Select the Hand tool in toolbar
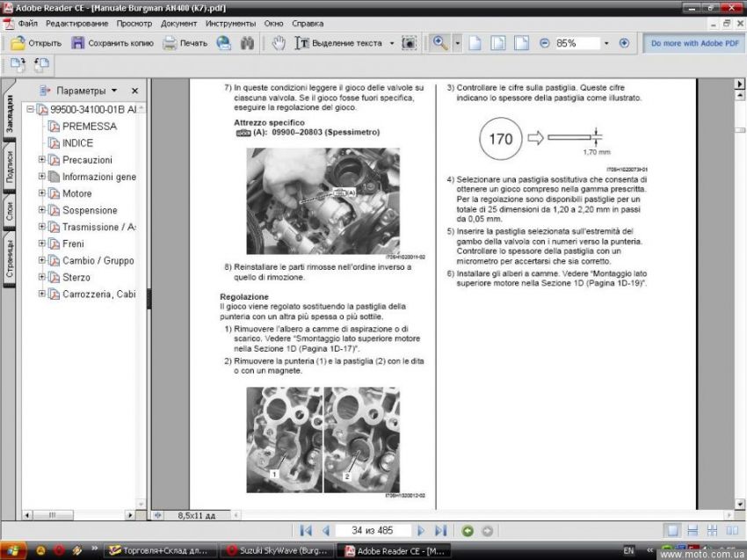The image size is (747, 560). (x=279, y=43)
